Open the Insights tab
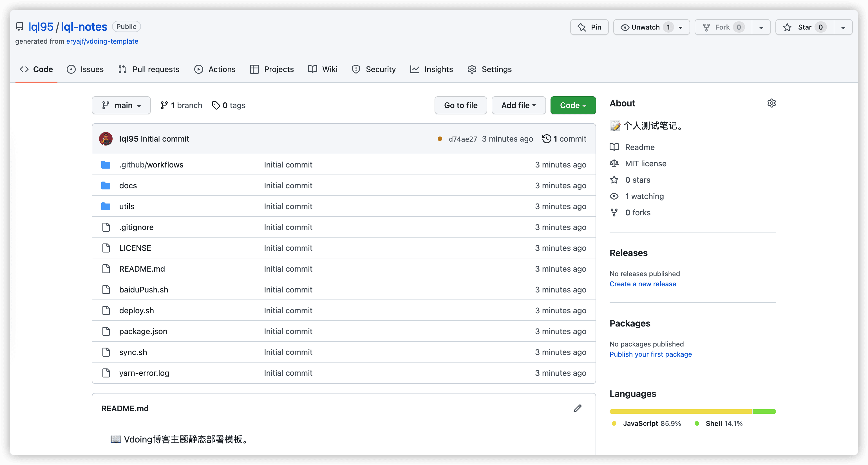 point(432,70)
